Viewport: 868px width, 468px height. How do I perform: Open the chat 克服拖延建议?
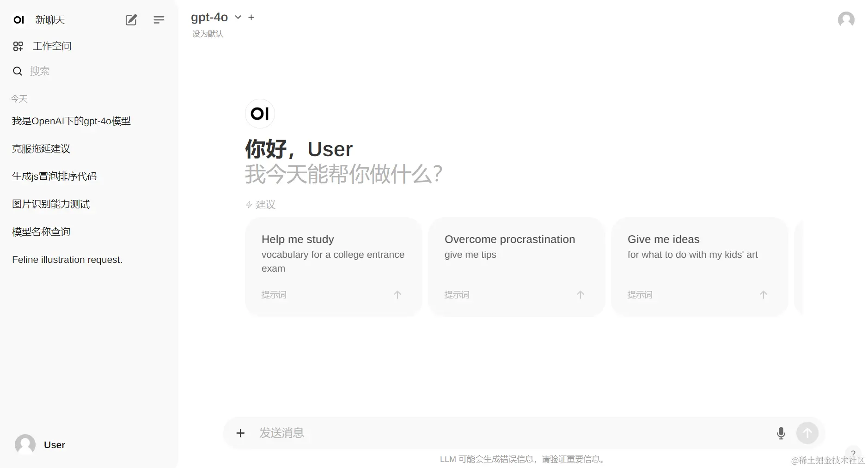click(x=41, y=148)
